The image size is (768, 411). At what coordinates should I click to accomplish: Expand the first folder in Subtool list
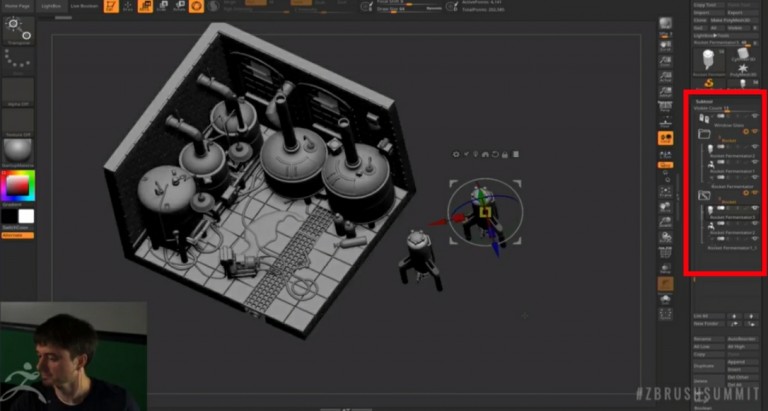[x=704, y=133]
